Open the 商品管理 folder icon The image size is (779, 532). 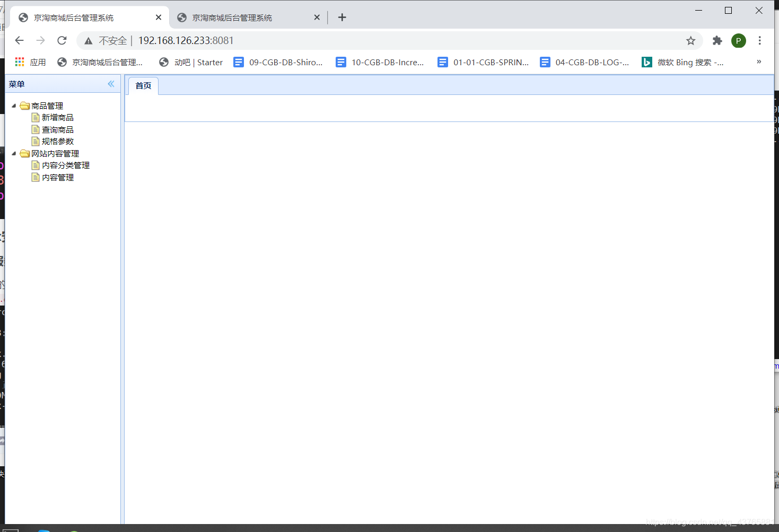(x=24, y=106)
